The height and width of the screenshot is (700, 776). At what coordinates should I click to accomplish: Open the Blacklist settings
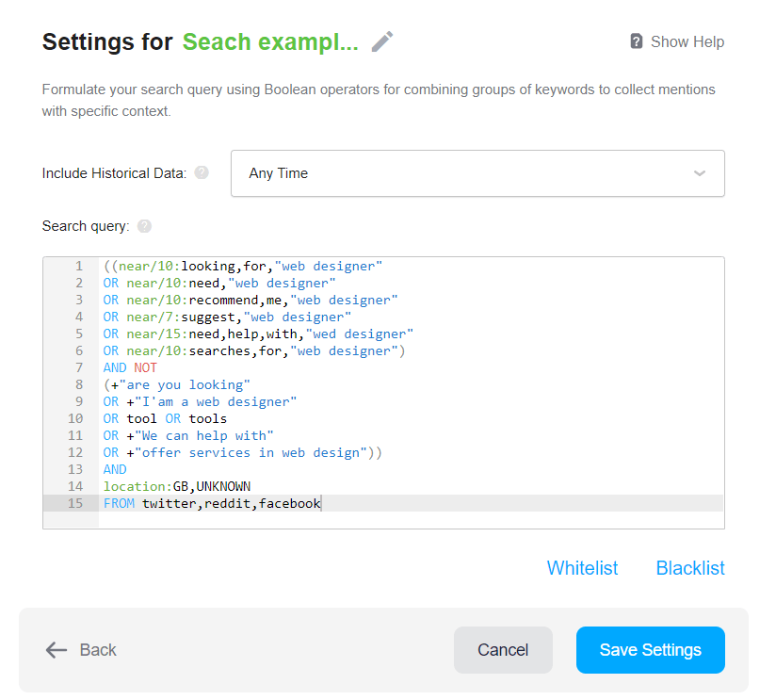[x=690, y=568]
